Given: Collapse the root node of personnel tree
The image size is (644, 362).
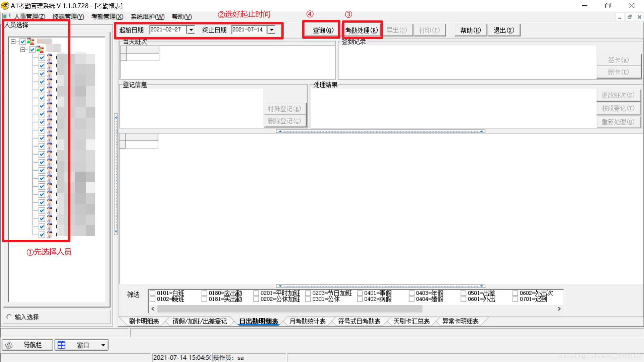Looking at the screenshot, I should click(13, 42).
